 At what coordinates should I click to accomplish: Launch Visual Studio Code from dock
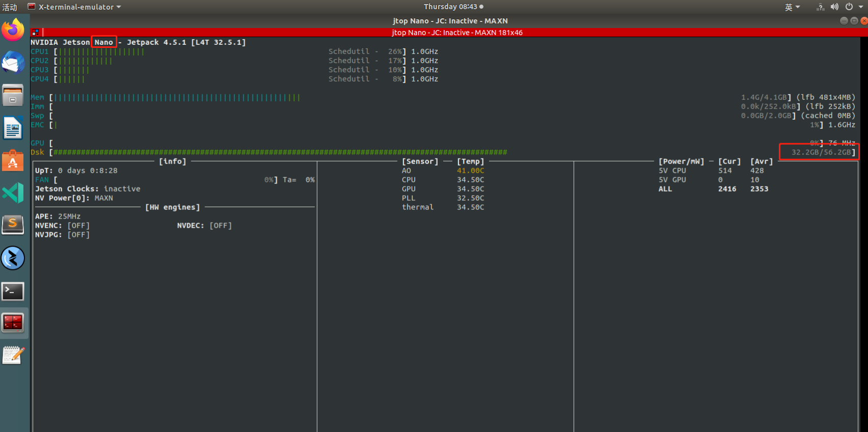point(13,193)
